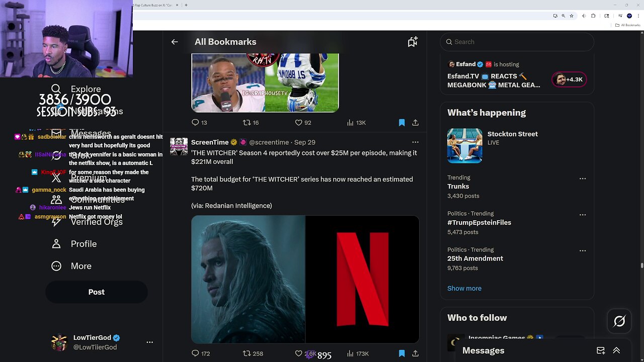Click the install app icon in address bar
The height and width of the screenshot is (362, 644).
[x=555, y=16]
